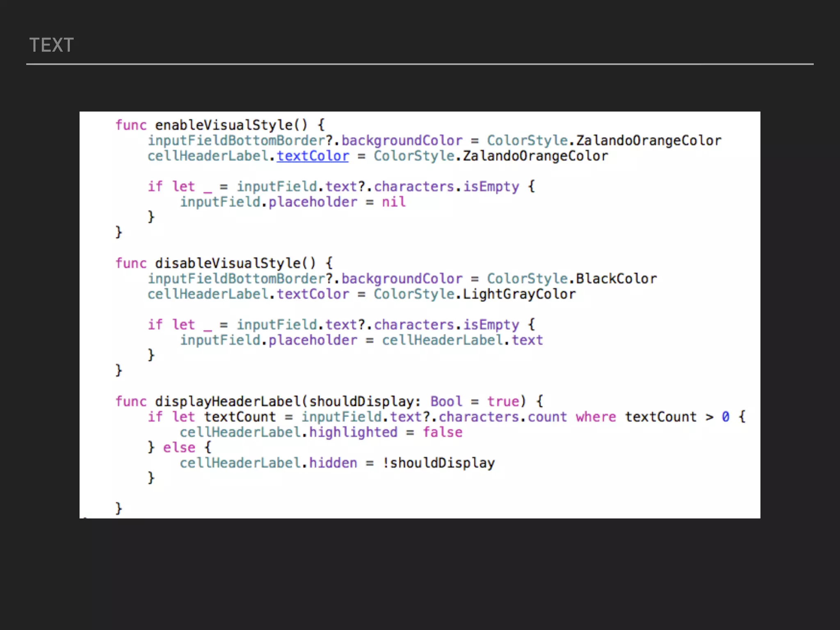This screenshot has height=630, width=840.
Task: Click the nil keyword in the code
Action: pyautogui.click(x=393, y=202)
